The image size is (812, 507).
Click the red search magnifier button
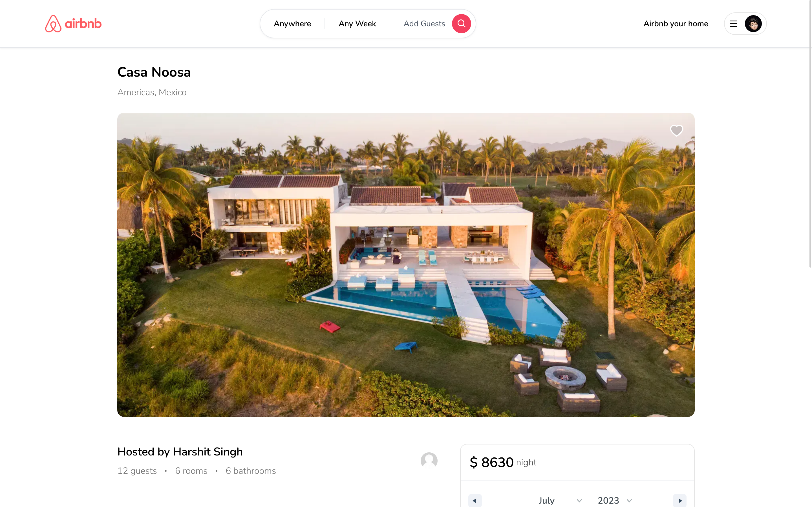coord(461,23)
